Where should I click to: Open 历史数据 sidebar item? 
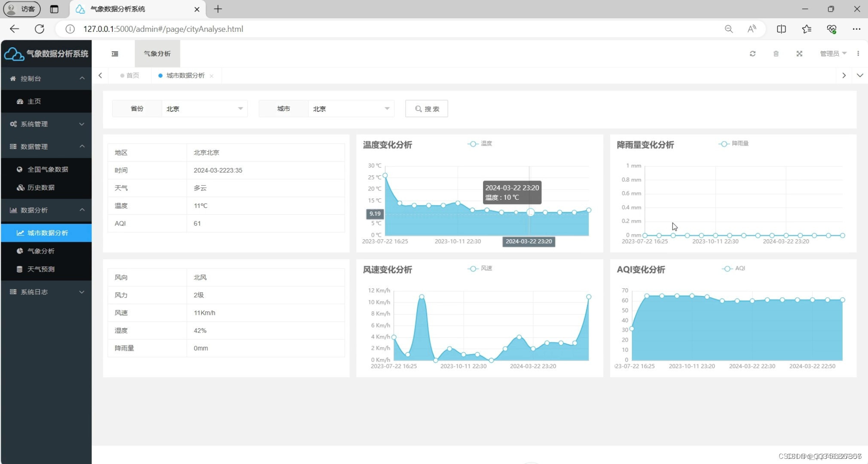(41, 187)
